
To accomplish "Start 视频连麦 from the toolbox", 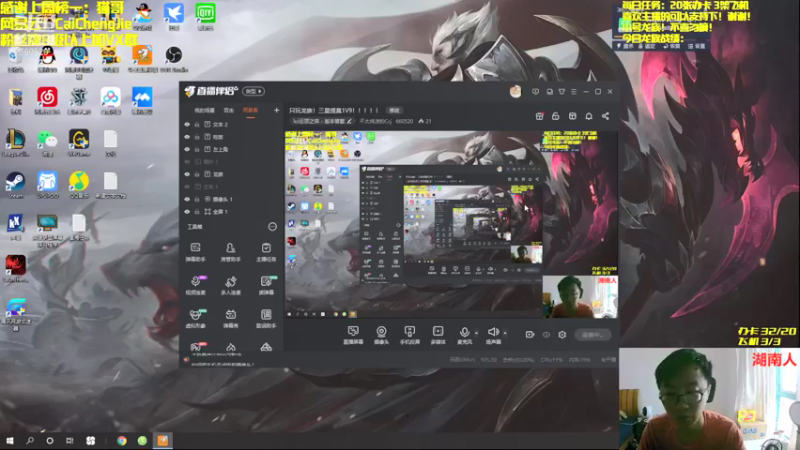I will click(195, 285).
